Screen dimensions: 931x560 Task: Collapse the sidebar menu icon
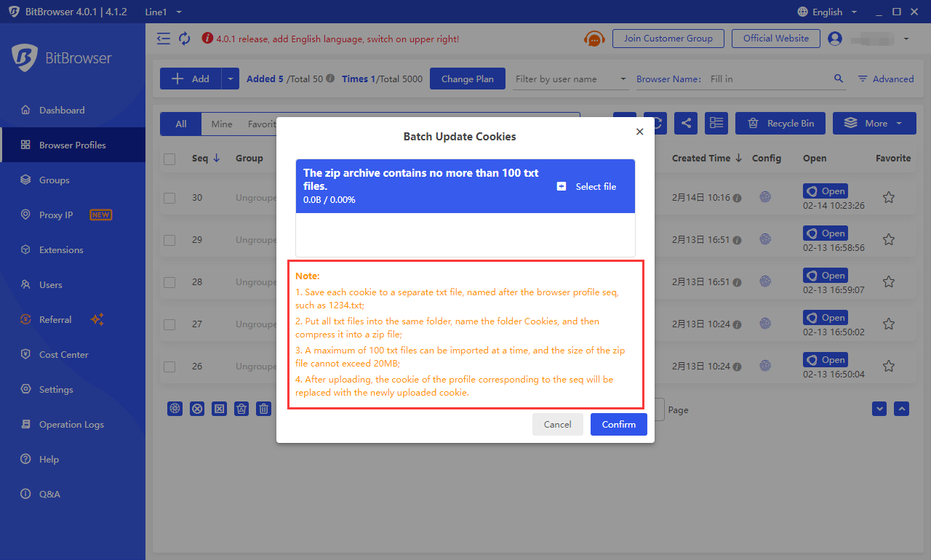(x=164, y=39)
